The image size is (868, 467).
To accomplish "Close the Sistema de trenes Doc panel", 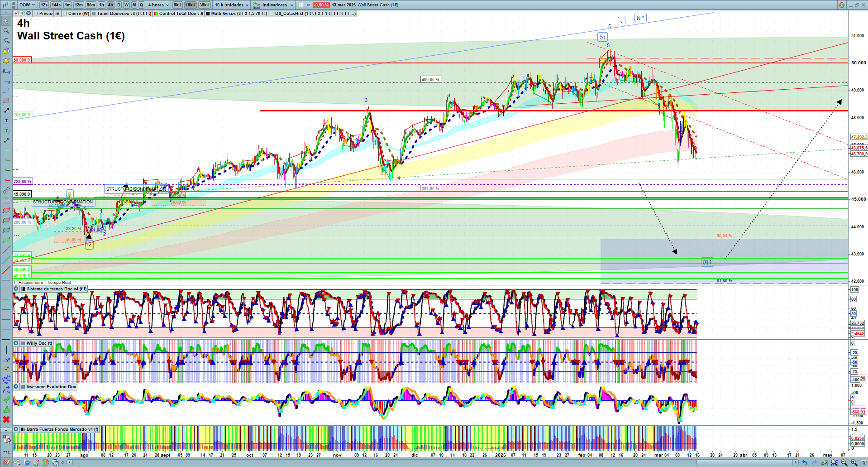I will (16, 289).
